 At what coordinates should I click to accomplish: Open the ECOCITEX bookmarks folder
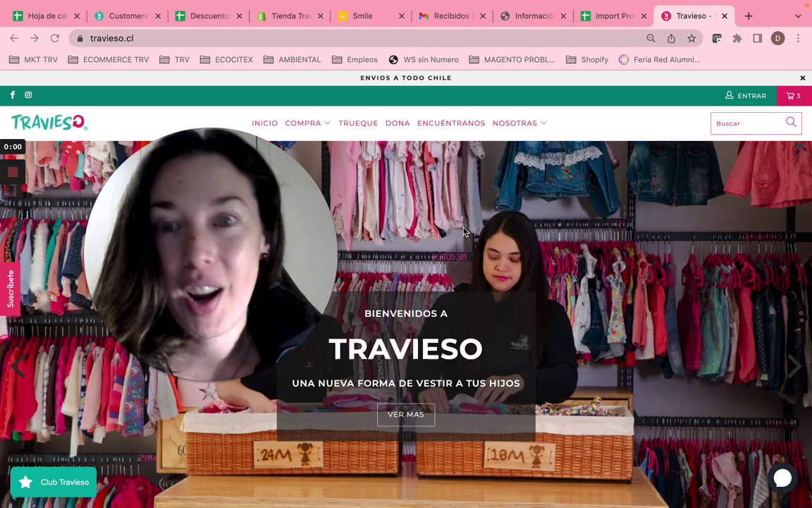227,59
